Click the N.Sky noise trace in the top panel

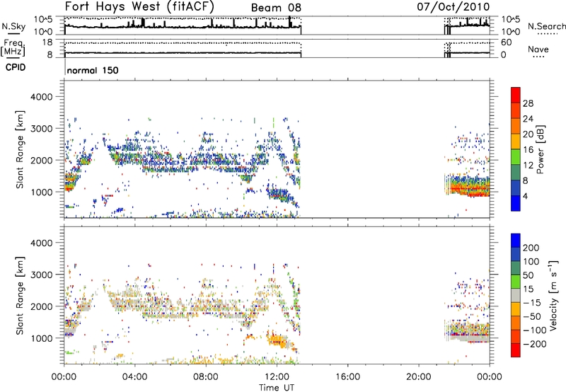(x=183, y=26)
